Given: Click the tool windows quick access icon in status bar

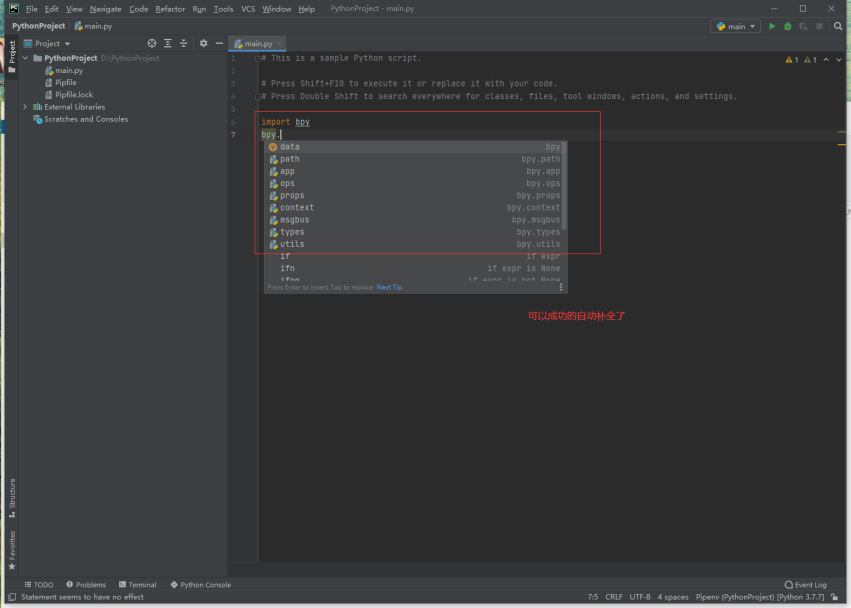Looking at the screenshot, I should pyautogui.click(x=11, y=597).
